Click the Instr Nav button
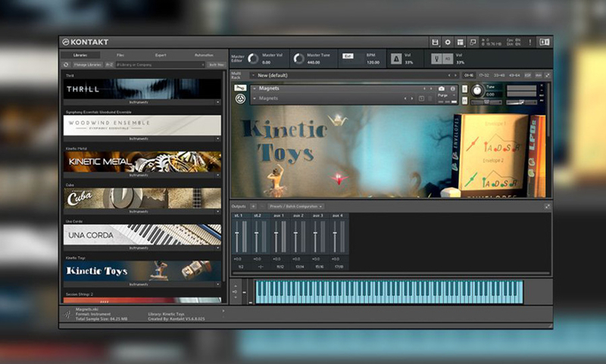 point(216,65)
